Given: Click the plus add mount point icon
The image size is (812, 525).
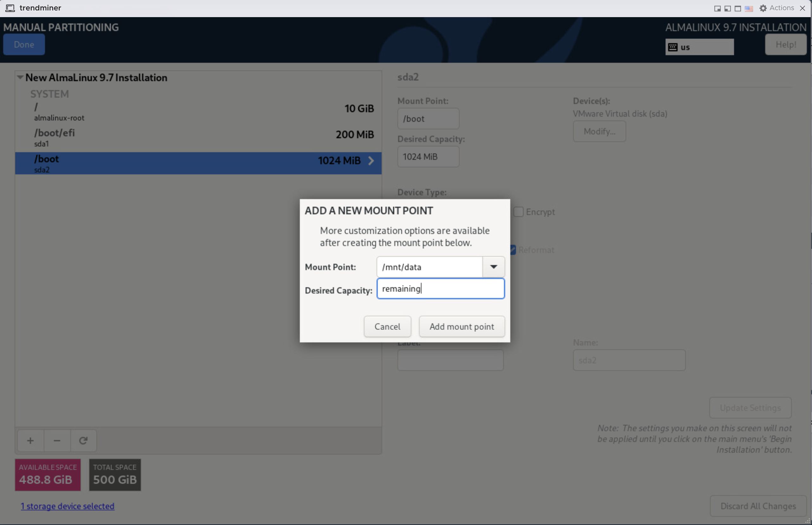Looking at the screenshot, I should 30,440.
